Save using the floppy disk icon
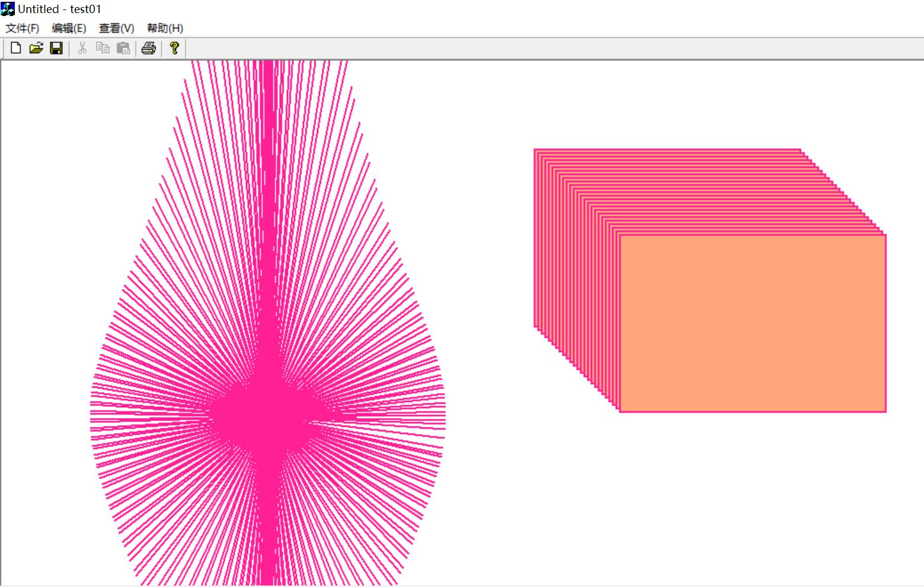This screenshot has width=924, height=587. (56, 49)
